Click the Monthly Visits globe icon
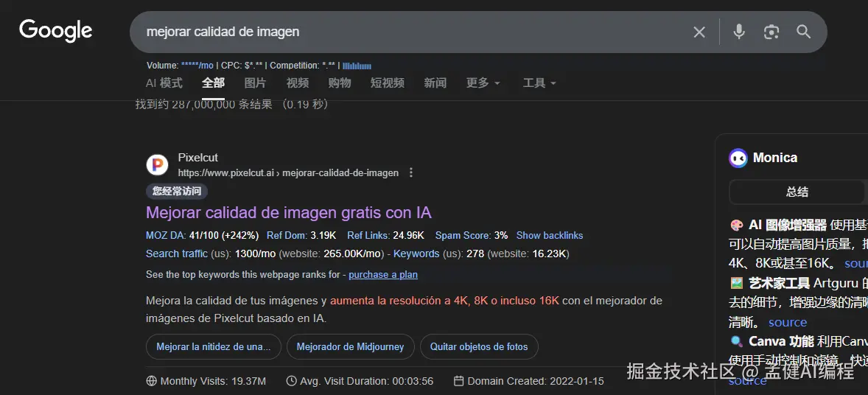The height and width of the screenshot is (395, 868). click(x=151, y=381)
